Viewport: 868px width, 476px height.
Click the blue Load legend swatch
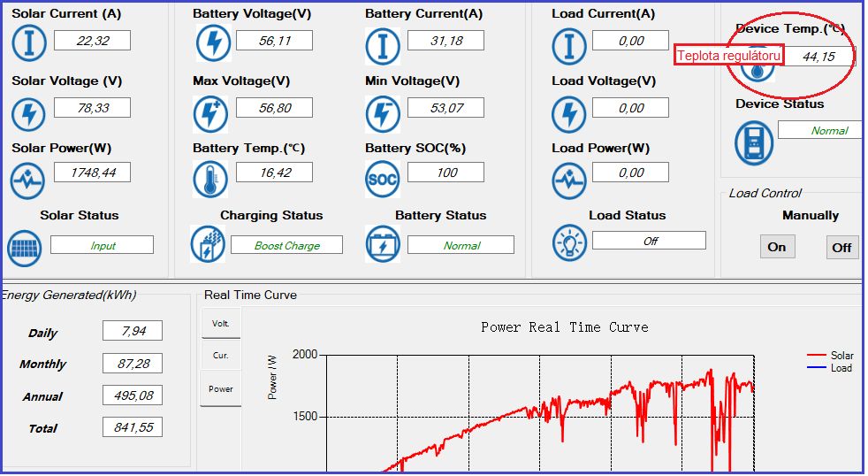816,367
